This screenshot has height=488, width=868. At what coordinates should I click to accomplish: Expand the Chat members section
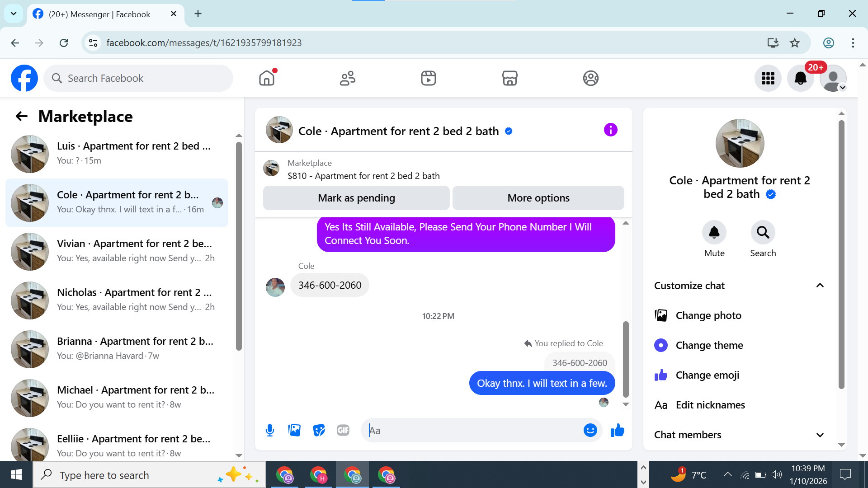(x=820, y=435)
